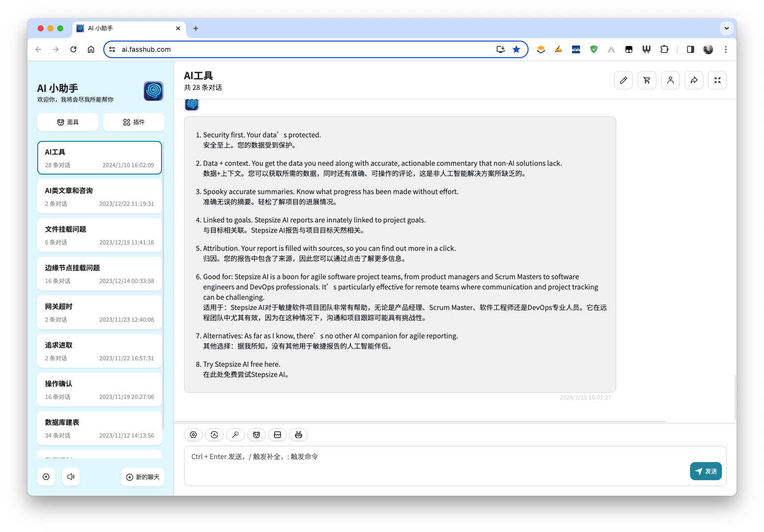Click the auto theme icon above input

click(214, 435)
